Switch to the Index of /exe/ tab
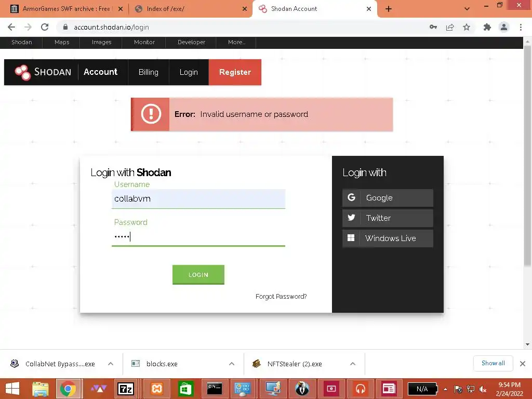 pyautogui.click(x=190, y=9)
